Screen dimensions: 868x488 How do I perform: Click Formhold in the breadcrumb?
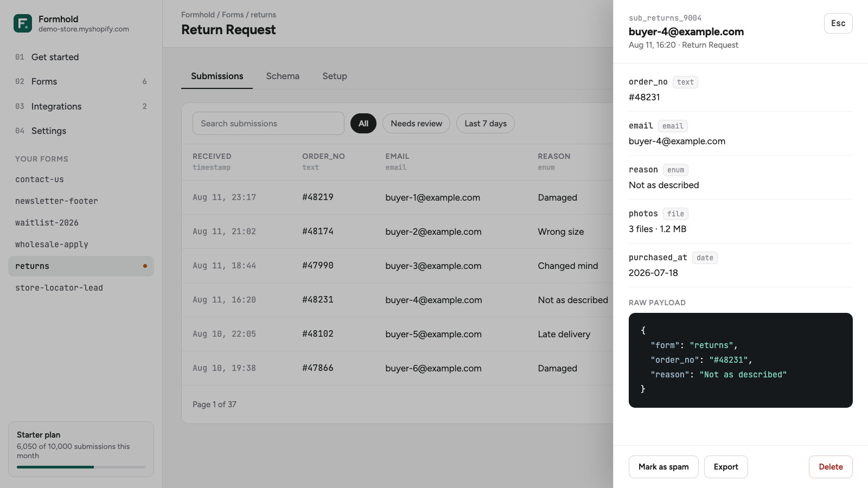(x=198, y=15)
